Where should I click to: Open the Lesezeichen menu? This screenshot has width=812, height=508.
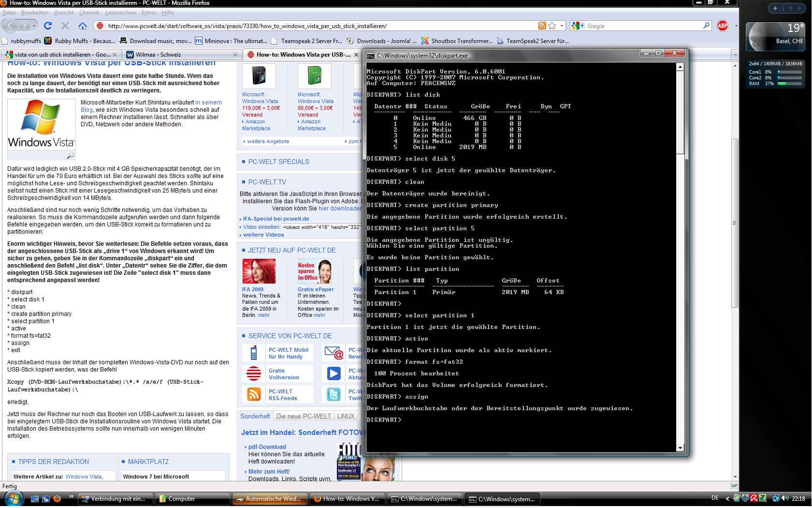point(120,13)
